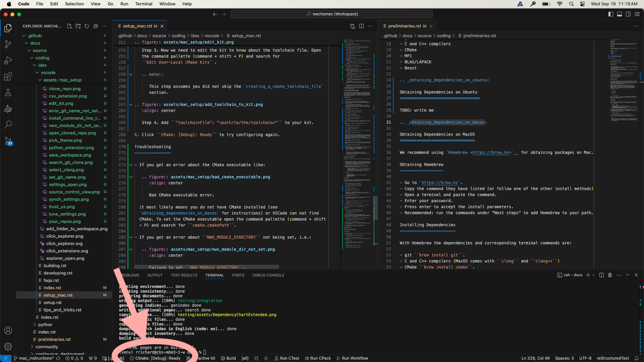The height and width of the screenshot is (362, 644).
Task: Click the Run and Debug icon in sidebar
Action: [x=8, y=61]
